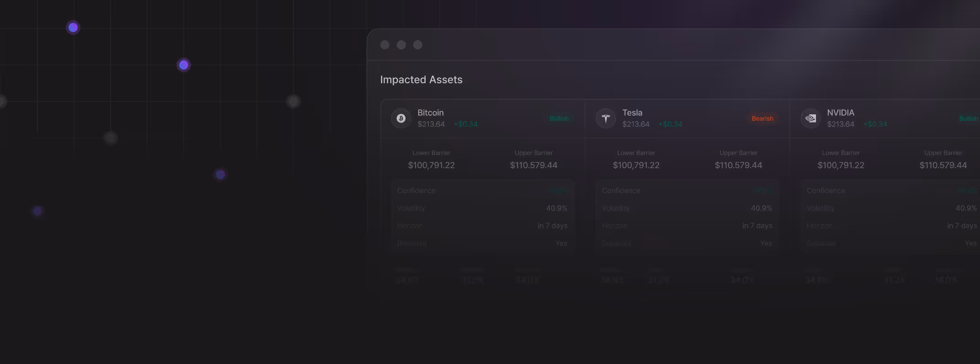Click Bitcoin's Upper Barrier value $110.579.44

coord(534,165)
